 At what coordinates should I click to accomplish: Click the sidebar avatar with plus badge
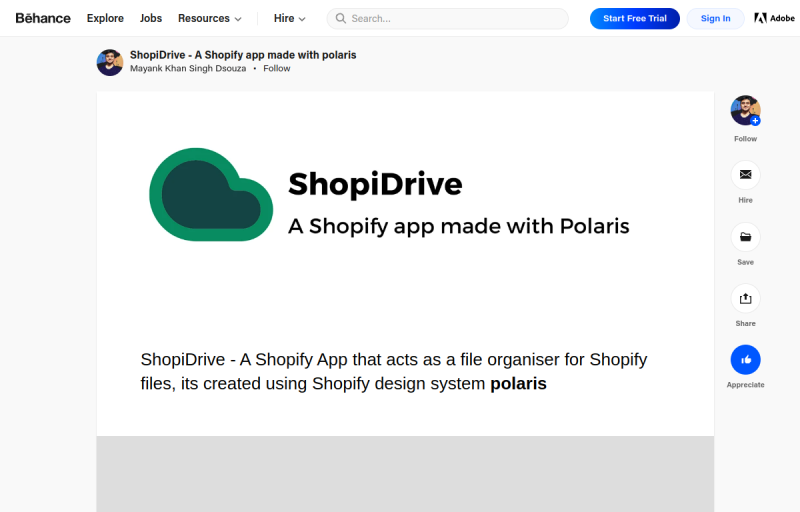(x=745, y=110)
